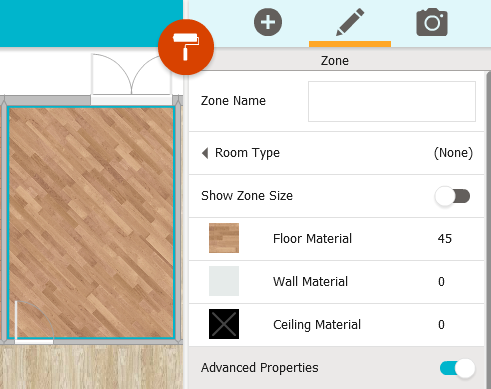Turn off Advanced Properties toggle

pyautogui.click(x=457, y=368)
